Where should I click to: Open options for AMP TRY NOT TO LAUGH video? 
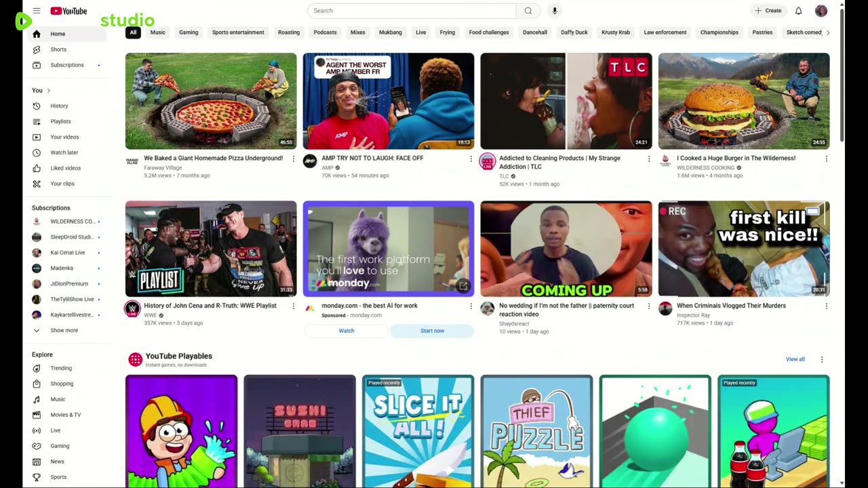click(471, 159)
